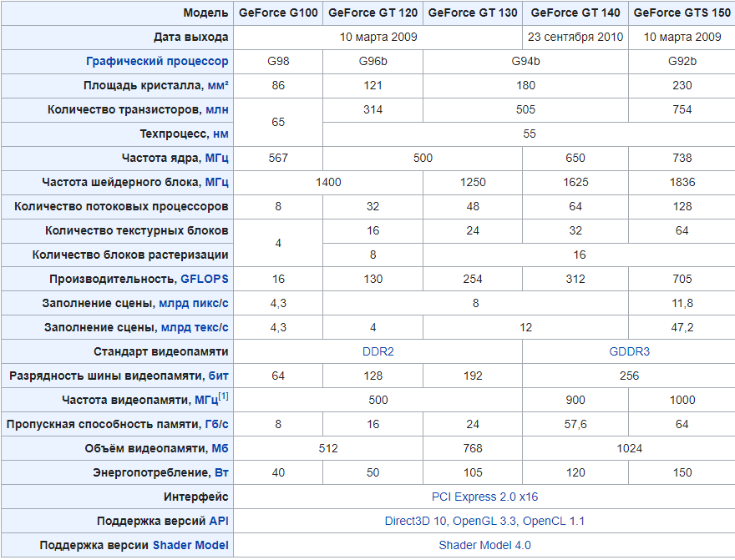Click the Дата выхода row label

[x=117, y=38]
